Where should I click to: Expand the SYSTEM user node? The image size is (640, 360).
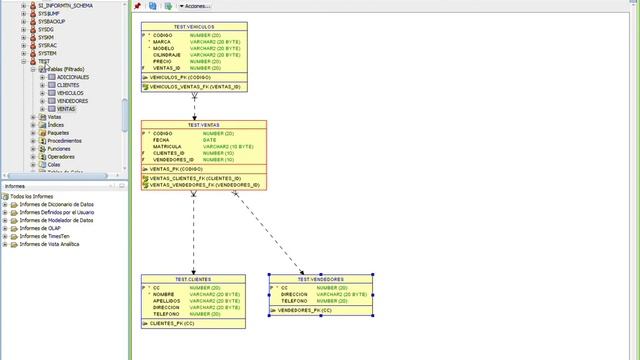pos(24,53)
